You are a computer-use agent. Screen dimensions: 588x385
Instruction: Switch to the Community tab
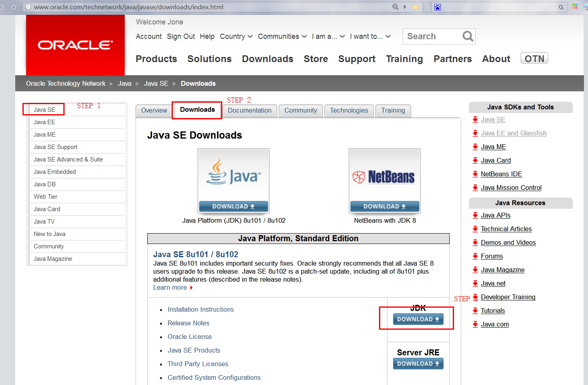pos(301,111)
